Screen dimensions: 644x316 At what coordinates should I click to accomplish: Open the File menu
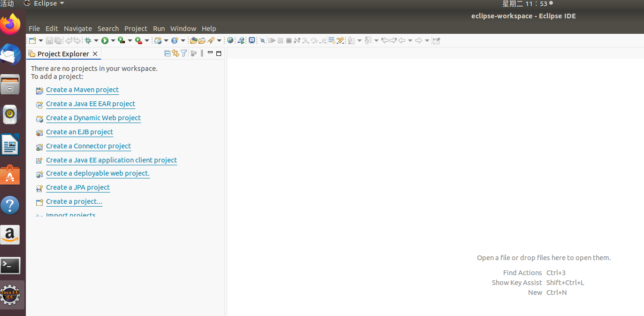pyautogui.click(x=34, y=29)
